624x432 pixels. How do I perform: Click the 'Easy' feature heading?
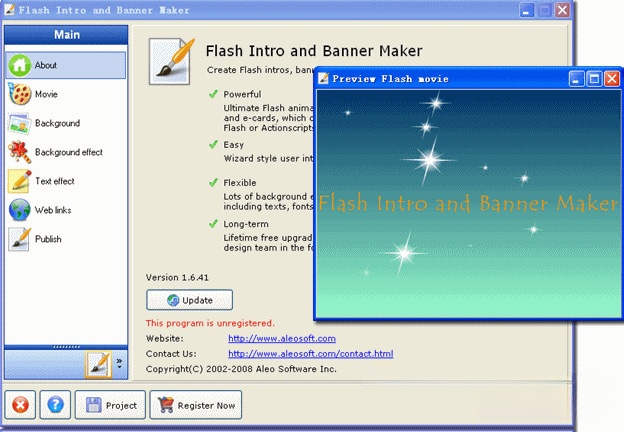pos(233,145)
